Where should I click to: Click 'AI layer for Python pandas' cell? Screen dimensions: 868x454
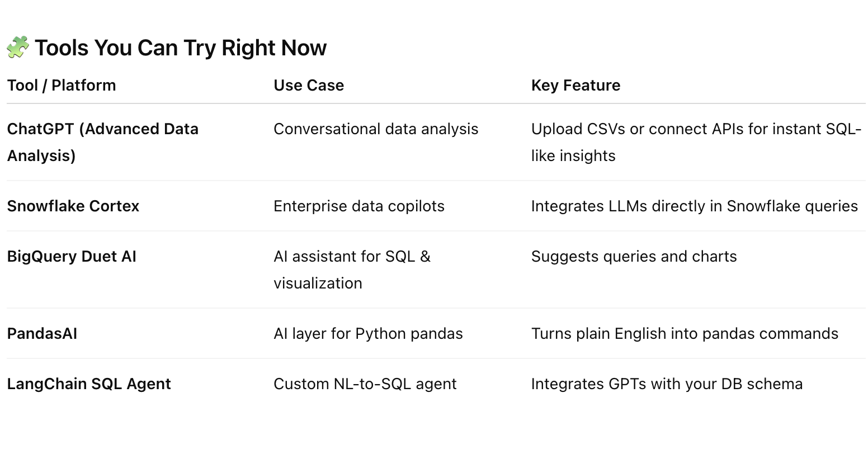368,334
